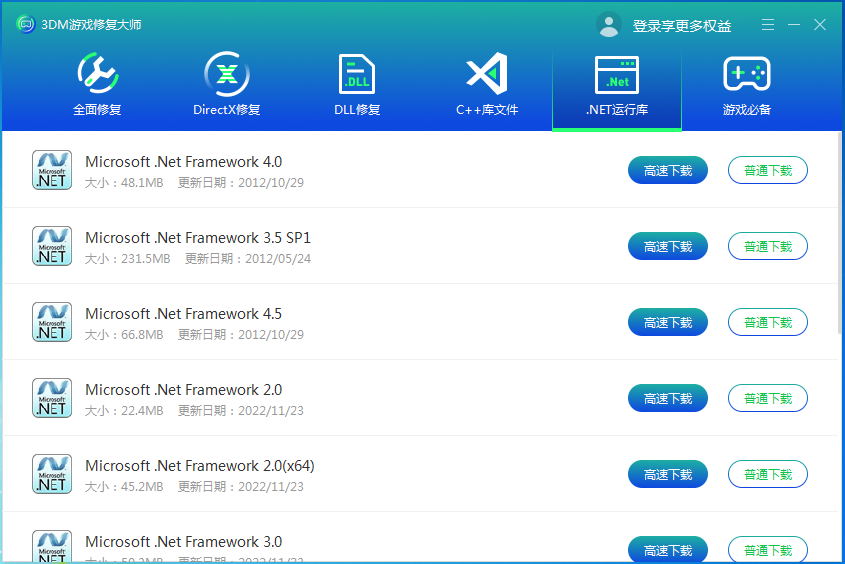Select the Microsoft .Net Framework 2.0 title

(184, 389)
